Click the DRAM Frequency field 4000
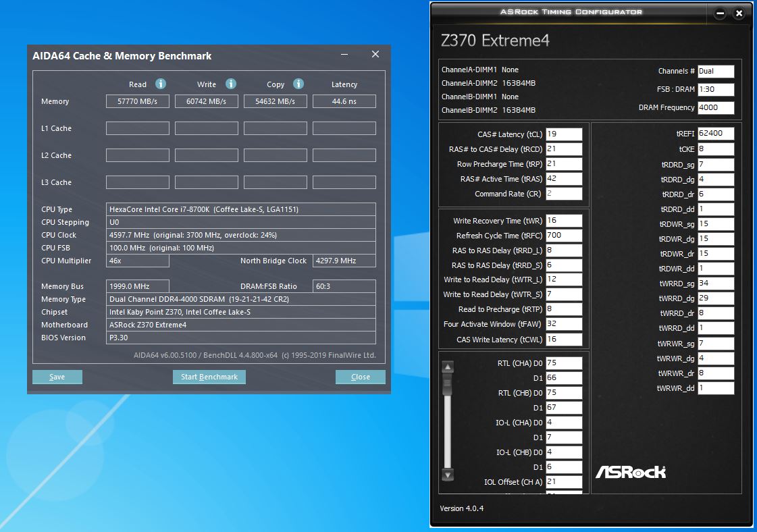Image resolution: width=757 pixels, height=532 pixels. click(x=716, y=107)
